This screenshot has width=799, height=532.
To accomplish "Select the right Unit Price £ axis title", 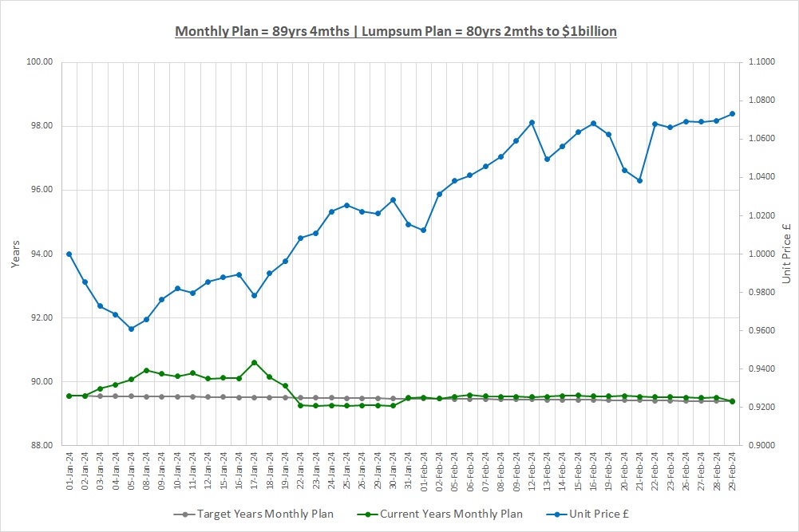I will click(786, 254).
